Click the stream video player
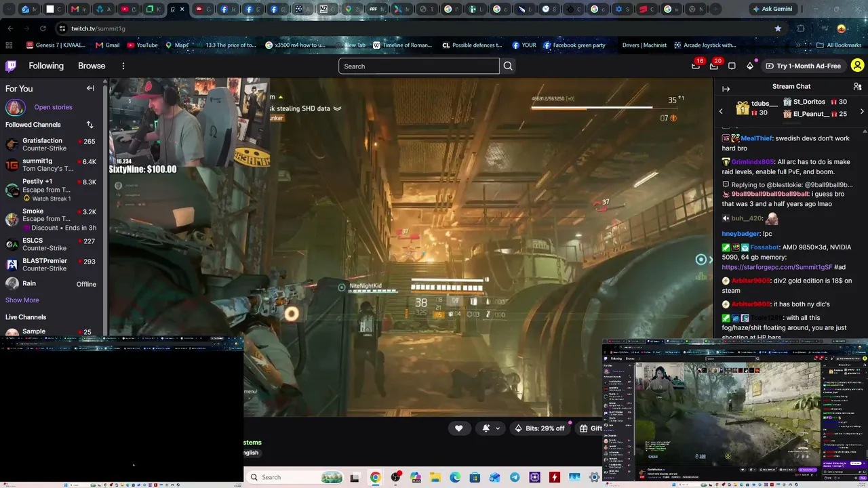The image size is (868, 488). [411, 247]
